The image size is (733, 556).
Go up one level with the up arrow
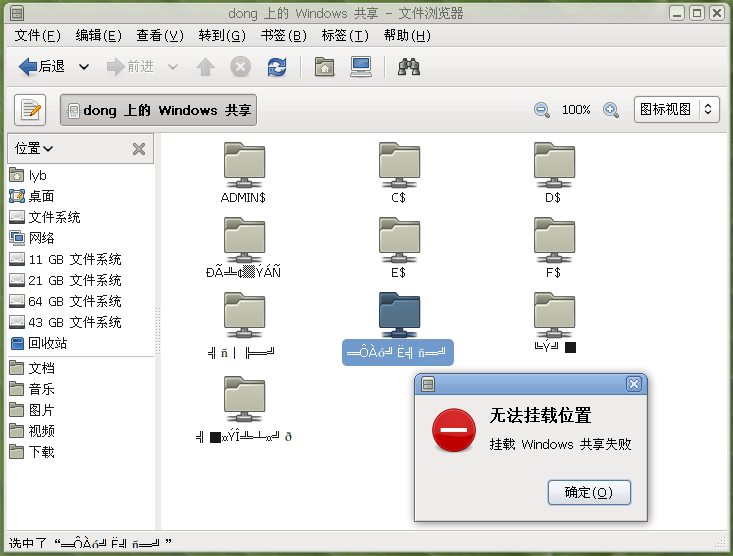point(205,67)
